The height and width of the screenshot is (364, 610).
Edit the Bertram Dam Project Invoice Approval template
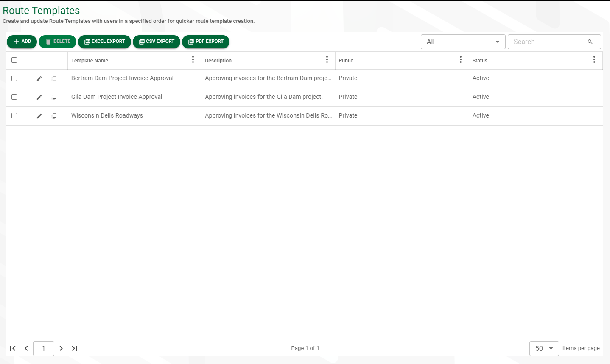(39, 78)
